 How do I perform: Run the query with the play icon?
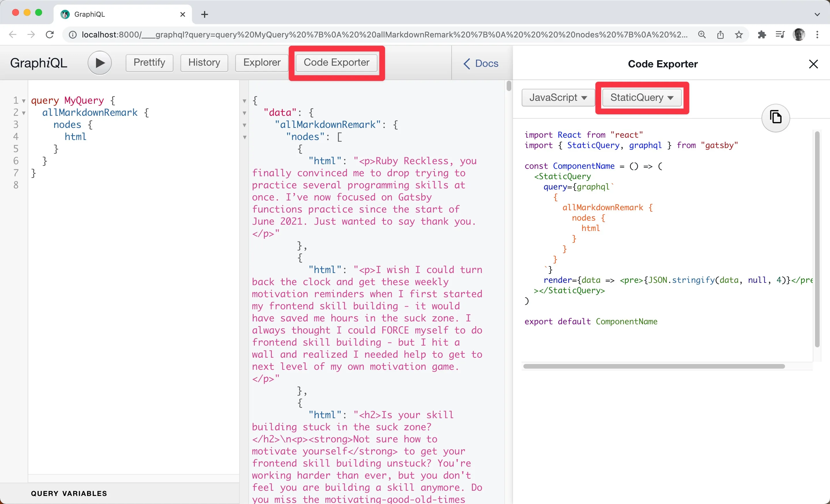[x=99, y=62]
